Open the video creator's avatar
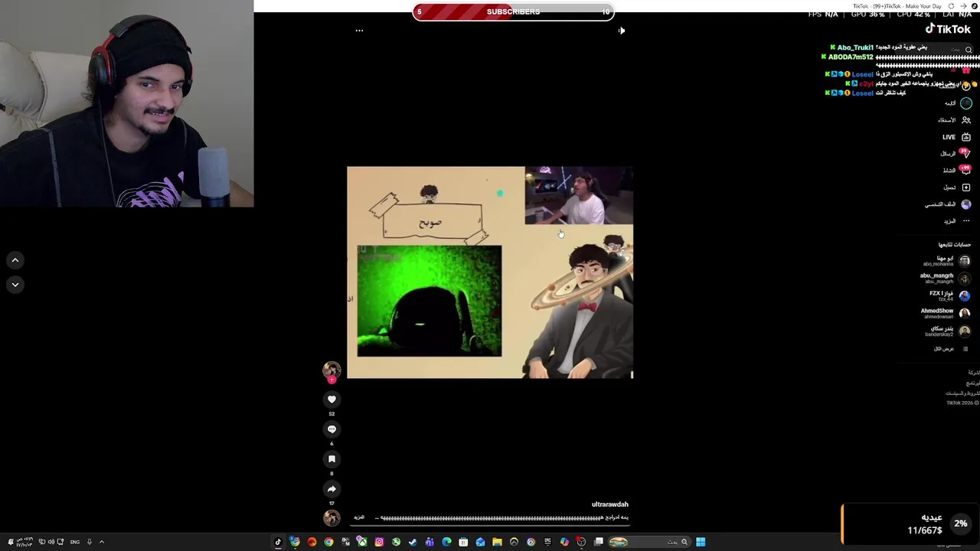 [x=332, y=370]
